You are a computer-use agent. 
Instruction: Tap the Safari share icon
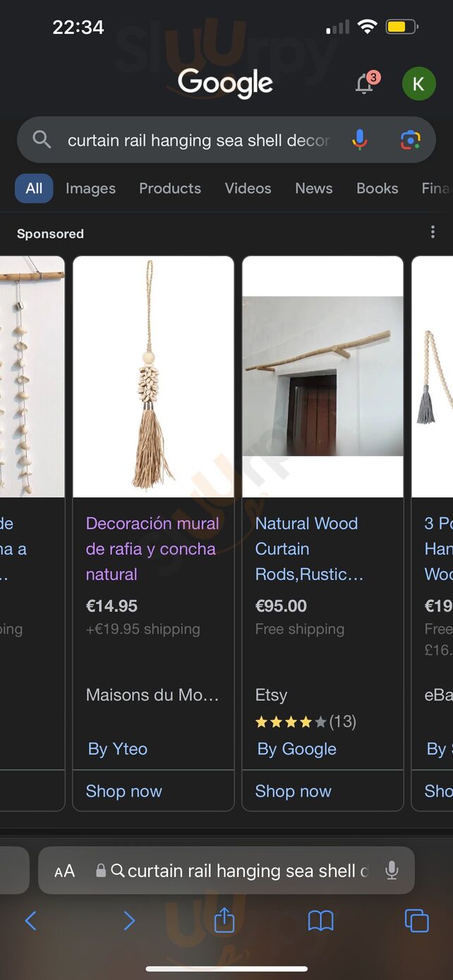click(224, 920)
